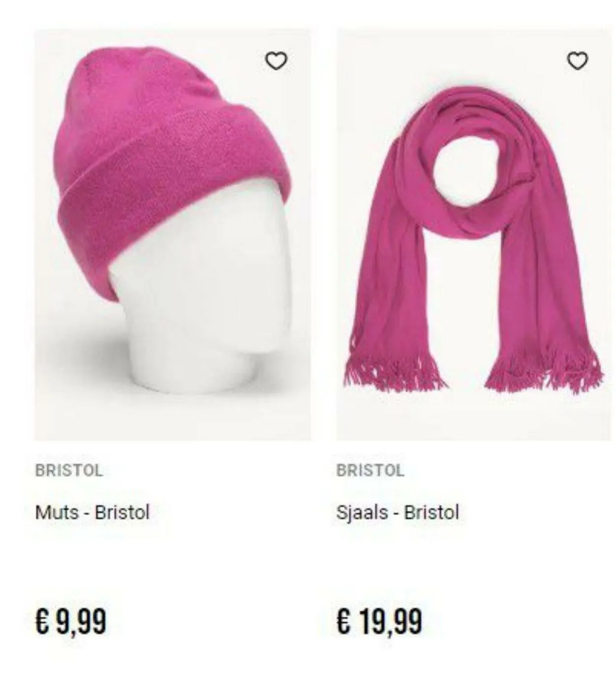Open the Sjaals - Bristol product title
Viewport: 616px width, 678px height.
pyautogui.click(x=398, y=512)
